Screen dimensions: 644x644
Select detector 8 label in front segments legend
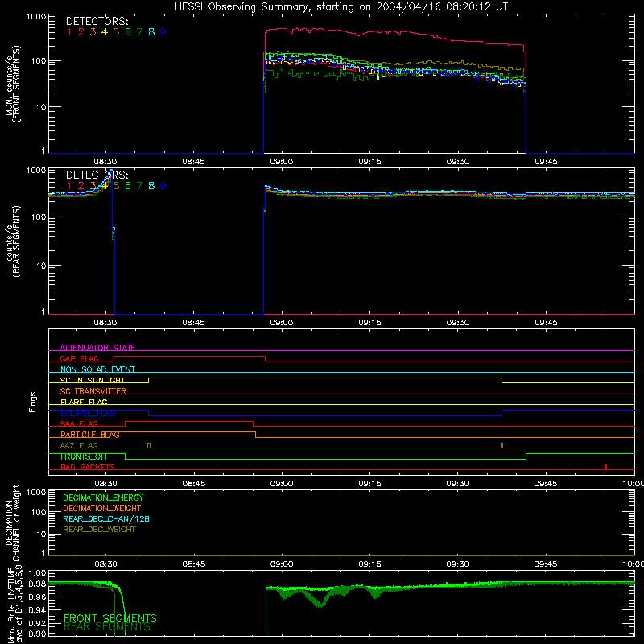click(x=151, y=32)
